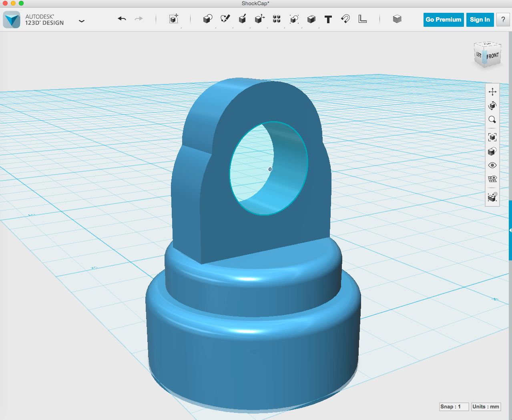Click the FRONT face of view cube

(x=492, y=56)
